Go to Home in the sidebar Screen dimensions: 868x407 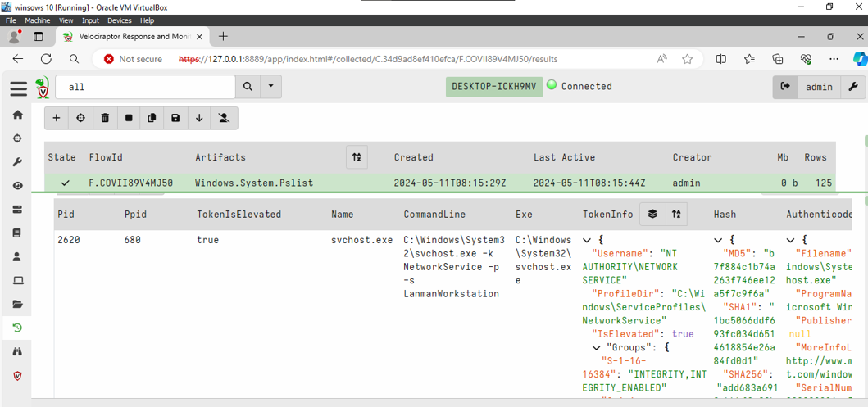[x=18, y=115]
